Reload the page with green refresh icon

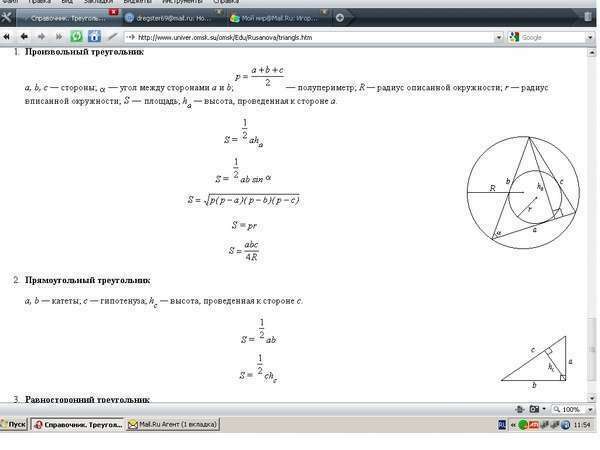77,37
